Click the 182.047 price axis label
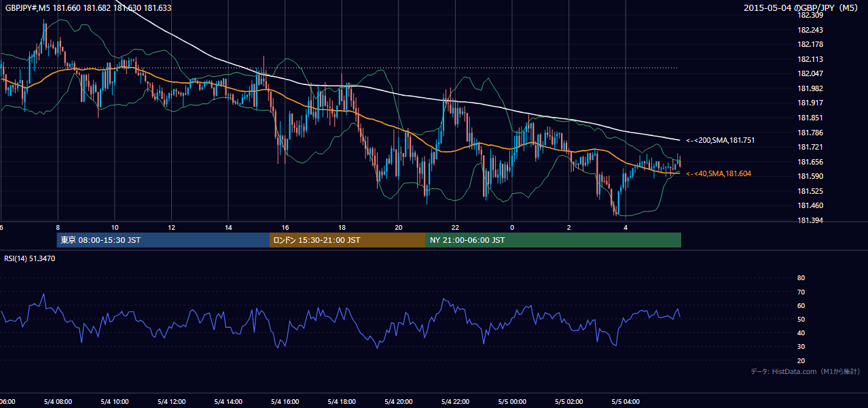Screen dimensions: 868x408 pyautogui.click(x=810, y=73)
